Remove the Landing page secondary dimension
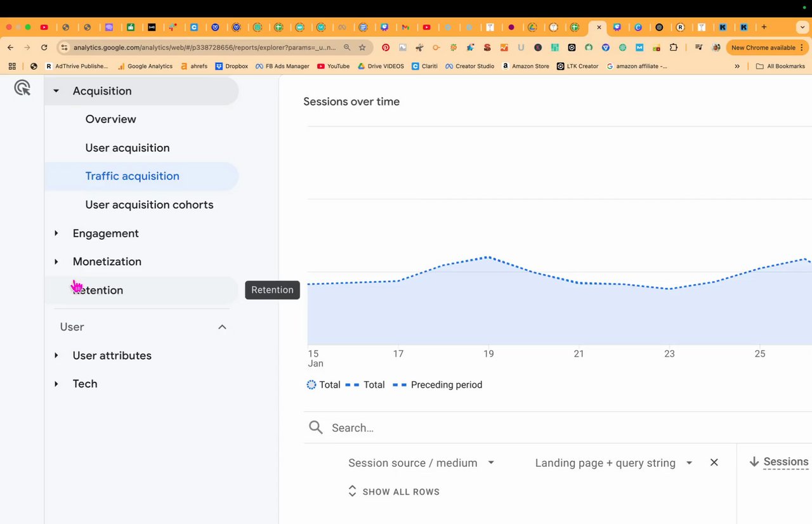812x524 pixels. click(x=714, y=462)
